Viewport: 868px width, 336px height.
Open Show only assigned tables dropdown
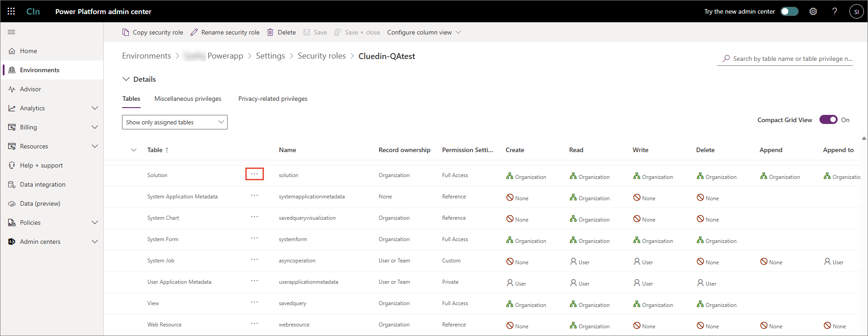click(x=175, y=122)
